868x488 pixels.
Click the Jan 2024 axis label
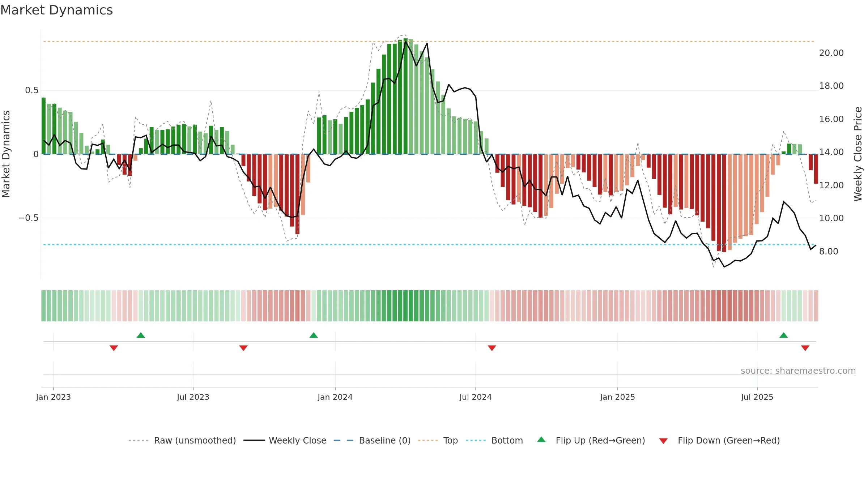335,397
